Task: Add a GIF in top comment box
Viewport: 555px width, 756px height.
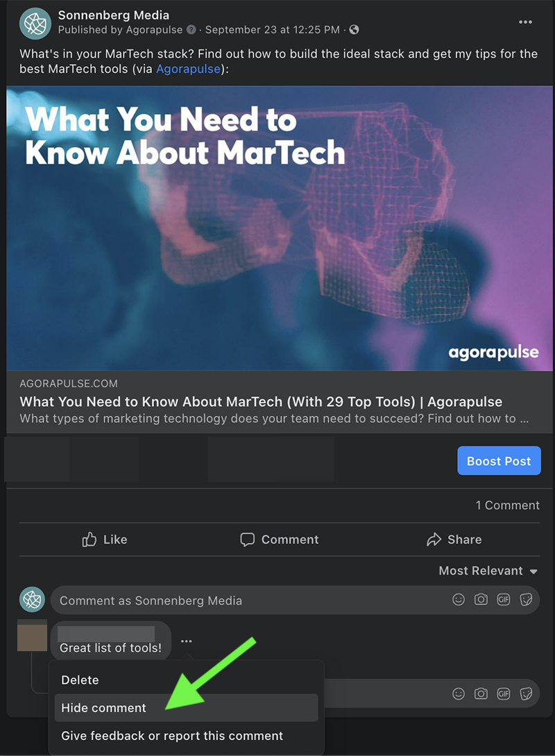Action: [x=504, y=599]
